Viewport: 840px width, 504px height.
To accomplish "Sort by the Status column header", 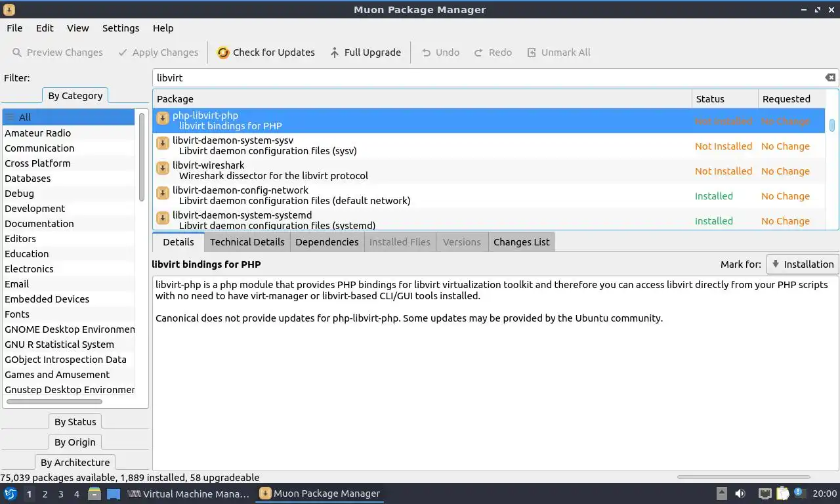I will 724,99.
